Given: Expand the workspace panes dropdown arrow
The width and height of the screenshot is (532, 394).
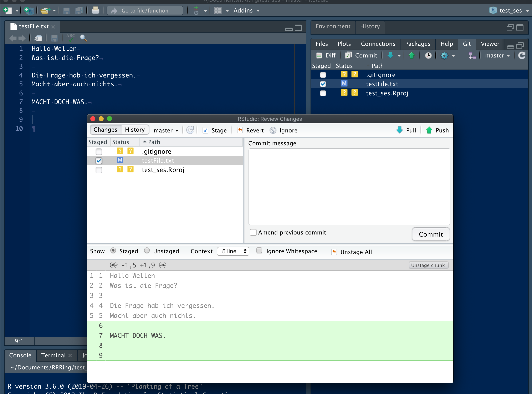Looking at the screenshot, I should click(x=227, y=11).
